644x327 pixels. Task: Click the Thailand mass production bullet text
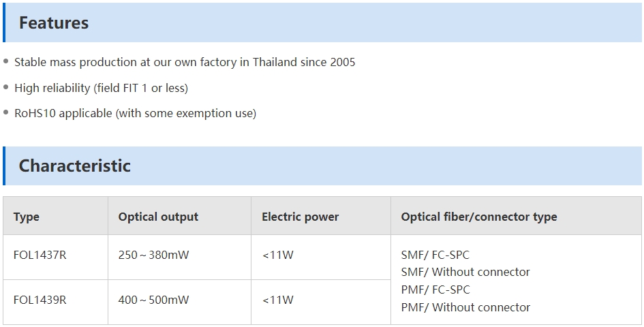pyautogui.click(x=185, y=62)
